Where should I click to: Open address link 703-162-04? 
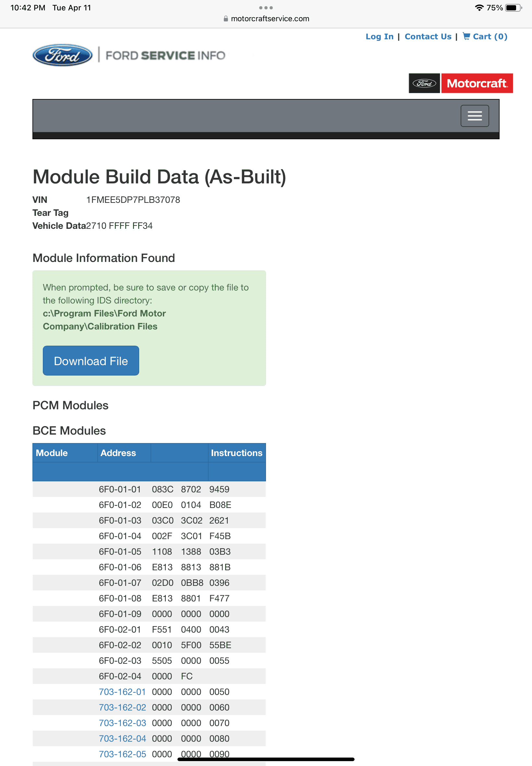coord(122,738)
